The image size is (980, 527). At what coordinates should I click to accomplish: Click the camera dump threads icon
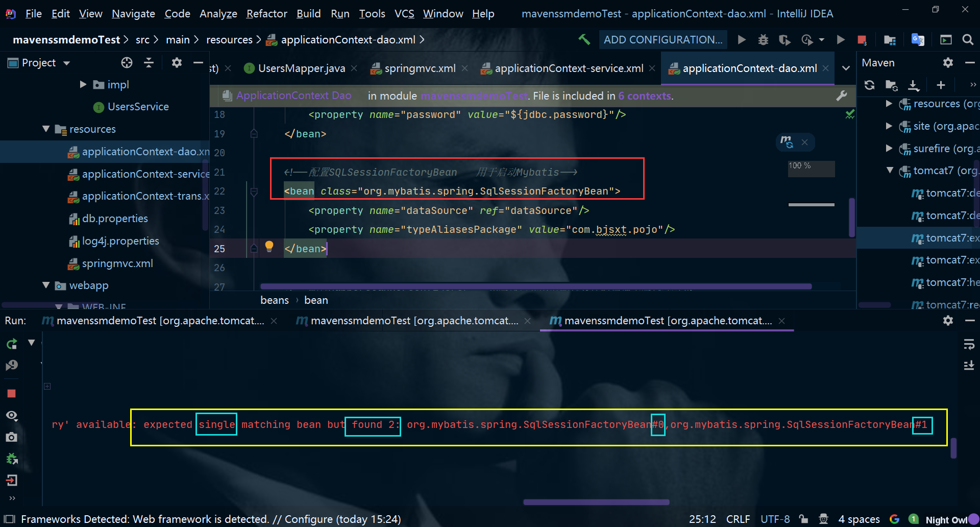11,437
